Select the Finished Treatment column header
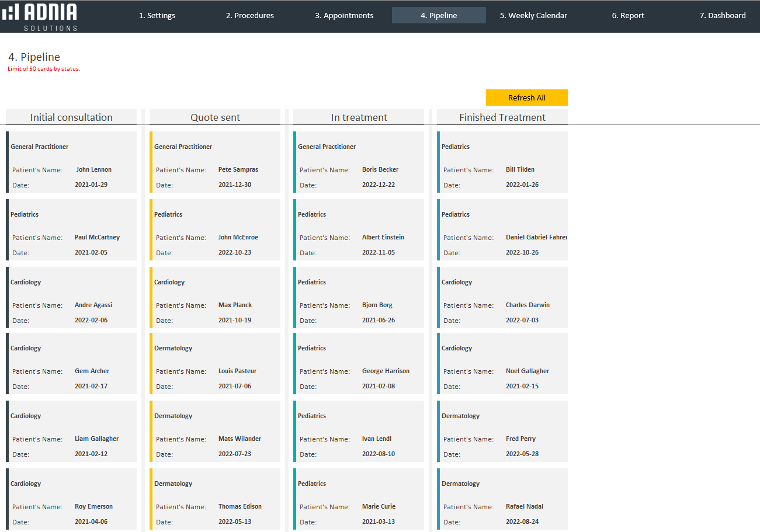The image size is (760, 532). (x=502, y=117)
